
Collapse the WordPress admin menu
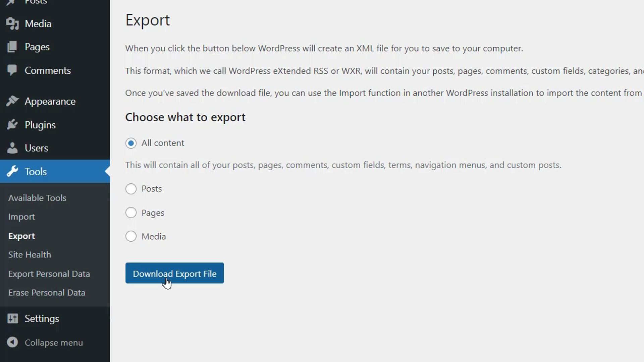pyautogui.click(x=54, y=343)
